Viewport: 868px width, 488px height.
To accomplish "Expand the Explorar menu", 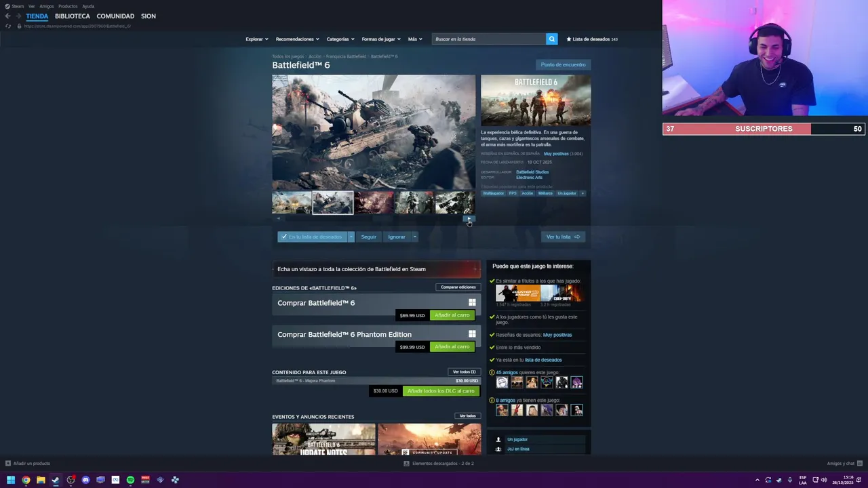I will click(256, 39).
